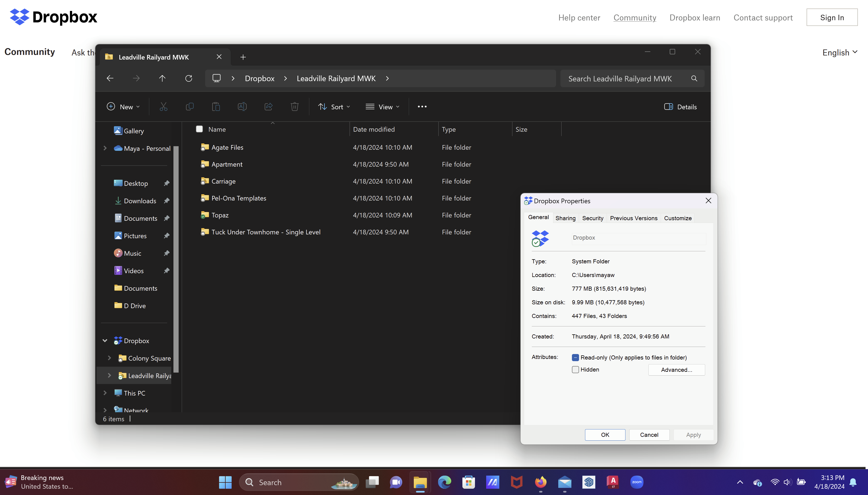The width and height of the screenshot is (868, 495).
Task: Open the View dropdown
Action: (x=382, y=107)
